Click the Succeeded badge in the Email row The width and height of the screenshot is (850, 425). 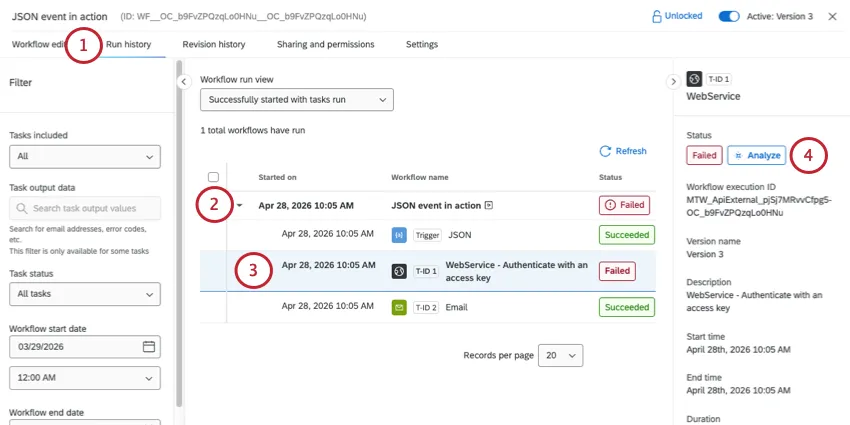click(x=627, y=307)
